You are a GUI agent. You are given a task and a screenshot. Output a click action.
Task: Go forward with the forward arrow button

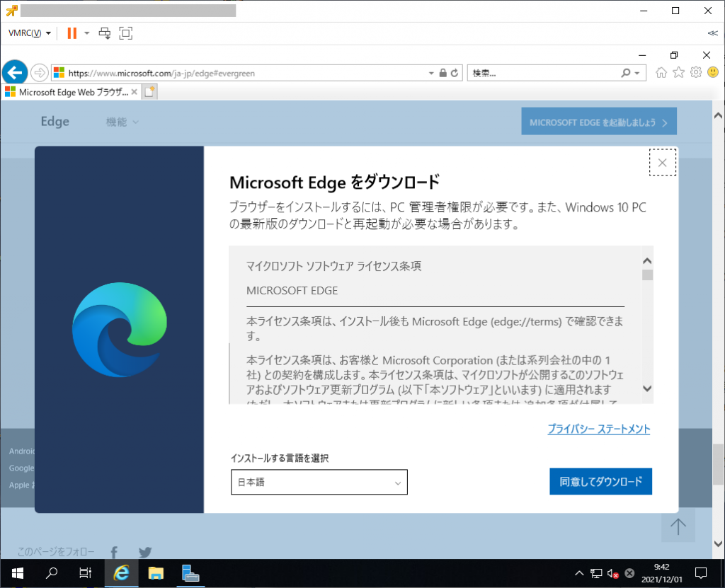tap(40, 73)
